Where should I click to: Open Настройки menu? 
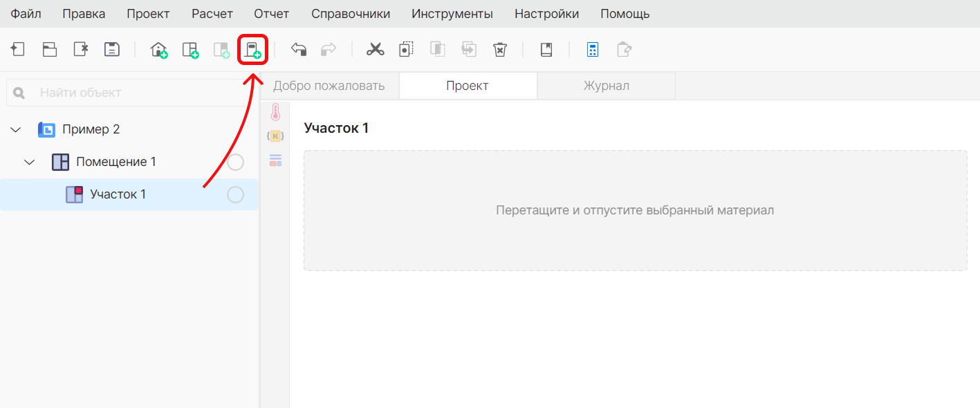(547, 14)
